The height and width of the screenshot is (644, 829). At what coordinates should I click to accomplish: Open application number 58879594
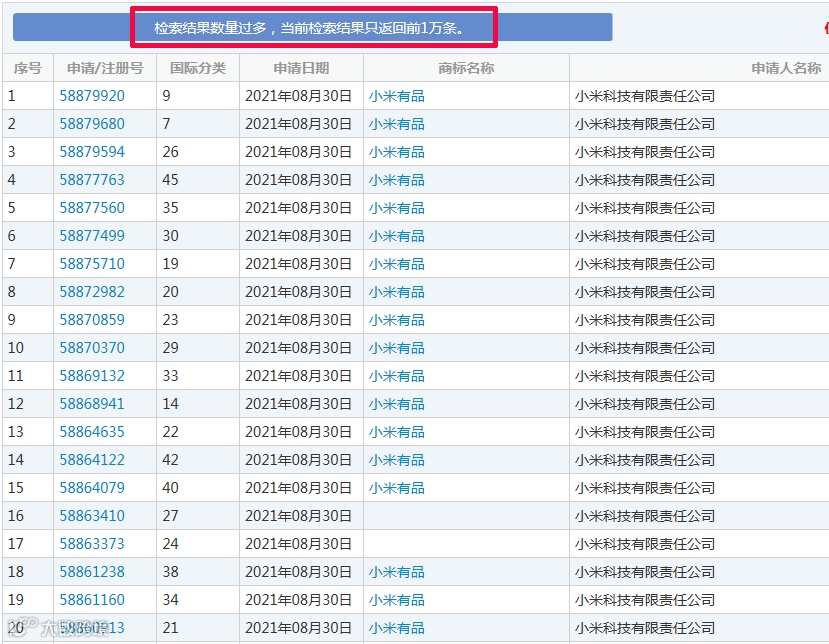coord(92,152)
